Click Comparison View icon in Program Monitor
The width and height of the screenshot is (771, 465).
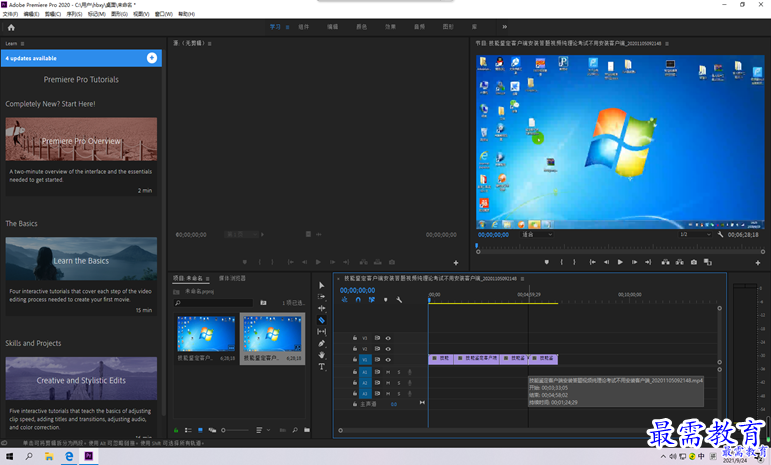708,262
